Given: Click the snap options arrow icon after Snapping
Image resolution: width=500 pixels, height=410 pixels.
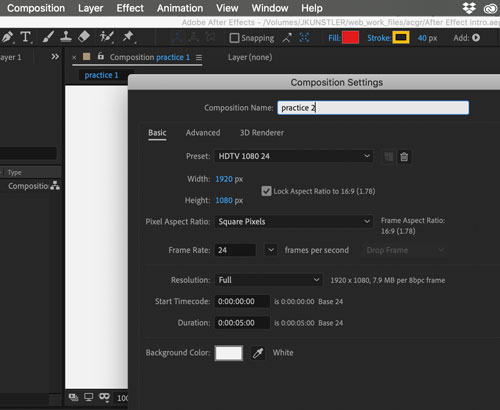Looking at the screenshot, I should [x=287, y=38].
